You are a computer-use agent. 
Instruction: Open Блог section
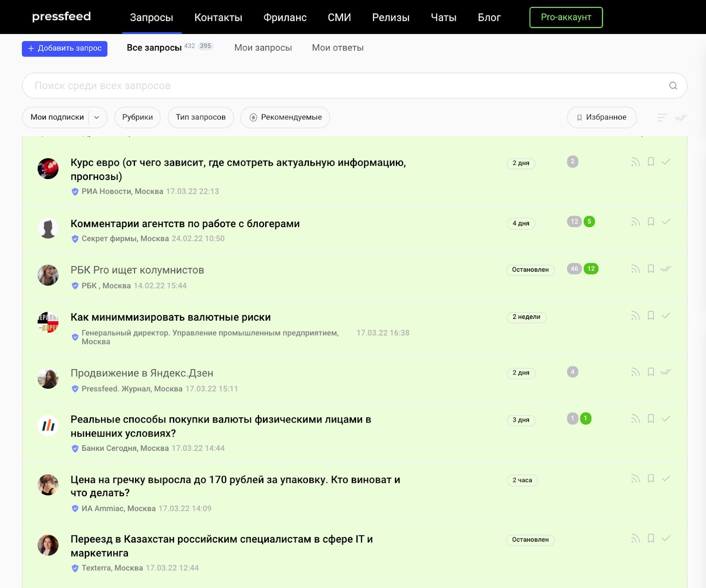489,18
